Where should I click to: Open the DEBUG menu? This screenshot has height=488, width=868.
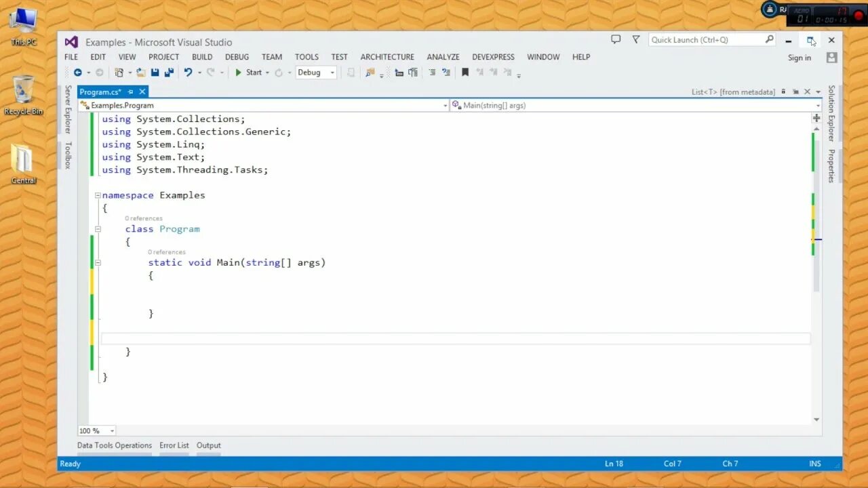237,57
